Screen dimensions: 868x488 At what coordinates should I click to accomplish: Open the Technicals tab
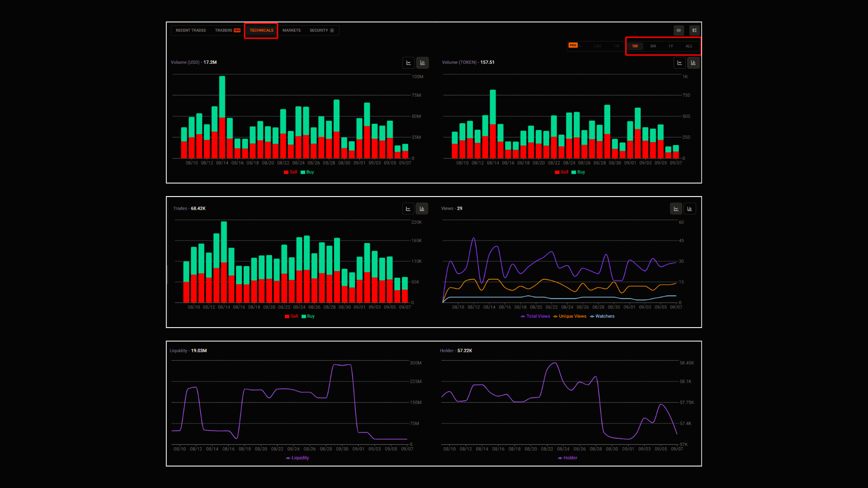click(261, 30)
